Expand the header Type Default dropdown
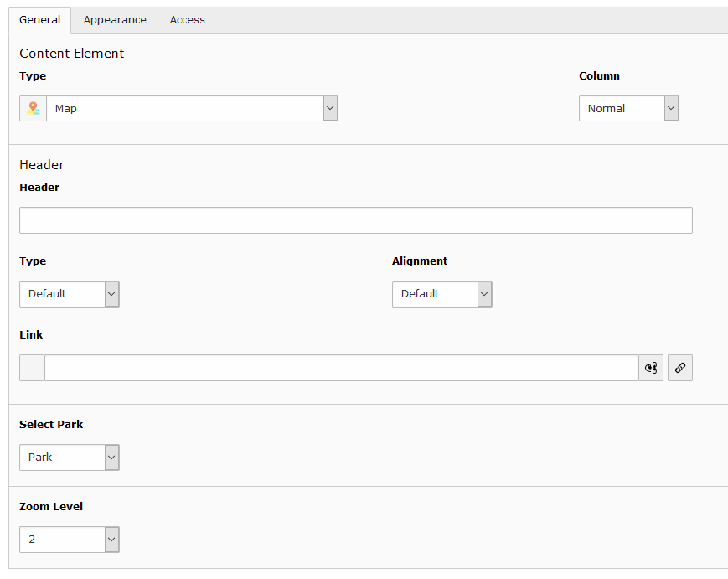The height and width of the screenshot is (579, 728). tap(70, 294)
